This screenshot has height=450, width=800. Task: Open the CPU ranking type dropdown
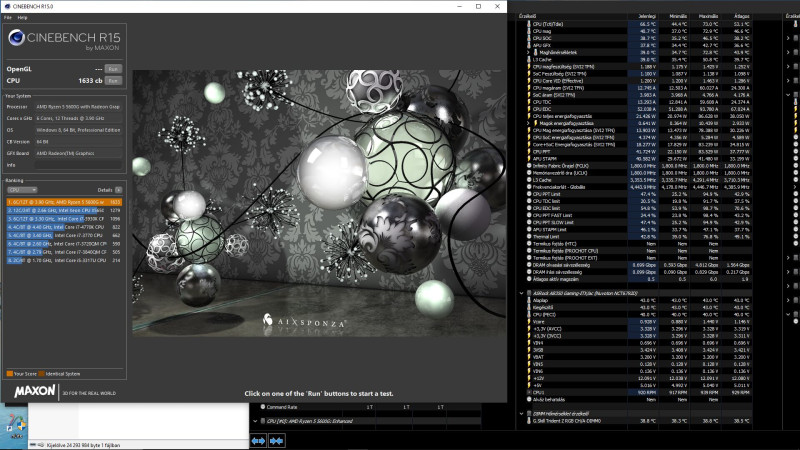tap(22, 190)
